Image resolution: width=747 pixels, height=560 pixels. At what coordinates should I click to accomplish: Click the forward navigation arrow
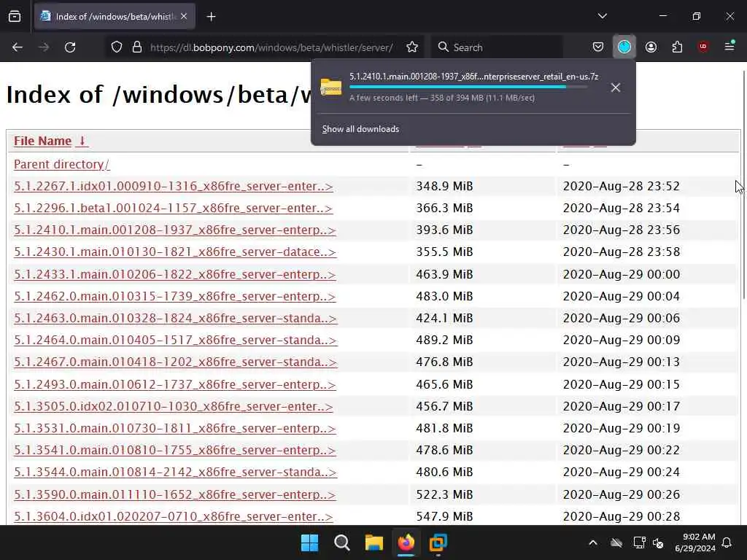tap(44, 47)
